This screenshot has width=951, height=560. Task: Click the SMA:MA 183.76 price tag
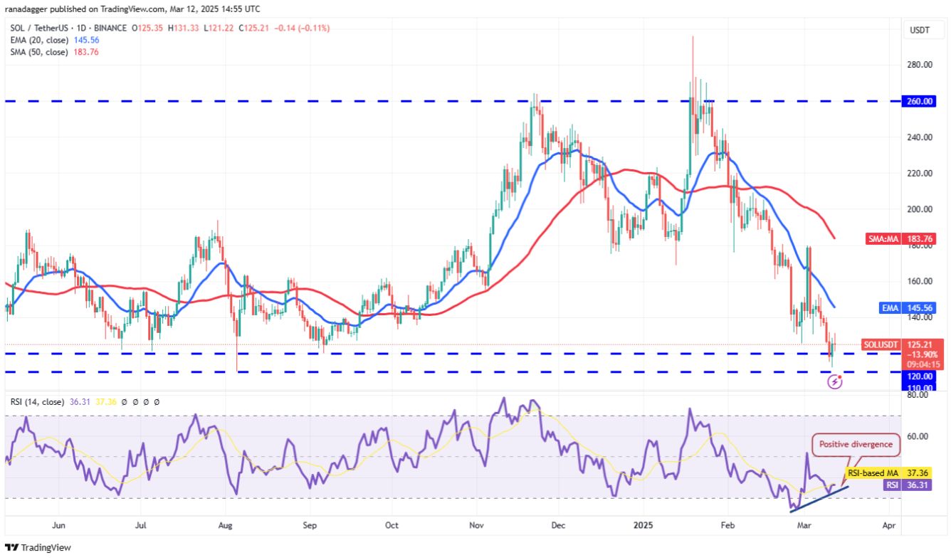pos(899,239)
